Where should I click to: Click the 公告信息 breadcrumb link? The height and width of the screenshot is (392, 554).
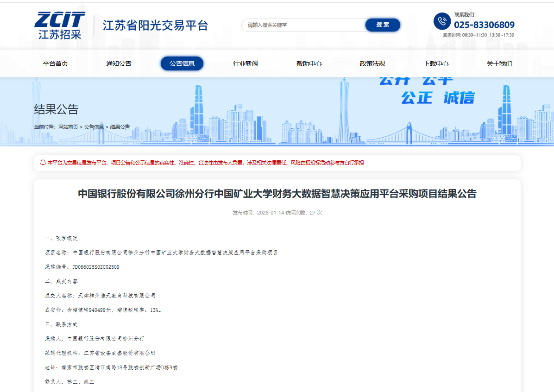(x=94, y=127)
